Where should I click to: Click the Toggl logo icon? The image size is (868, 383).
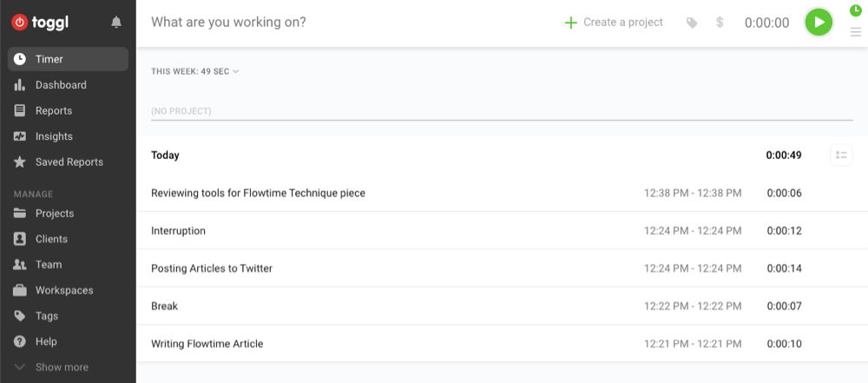pos(20,23)
